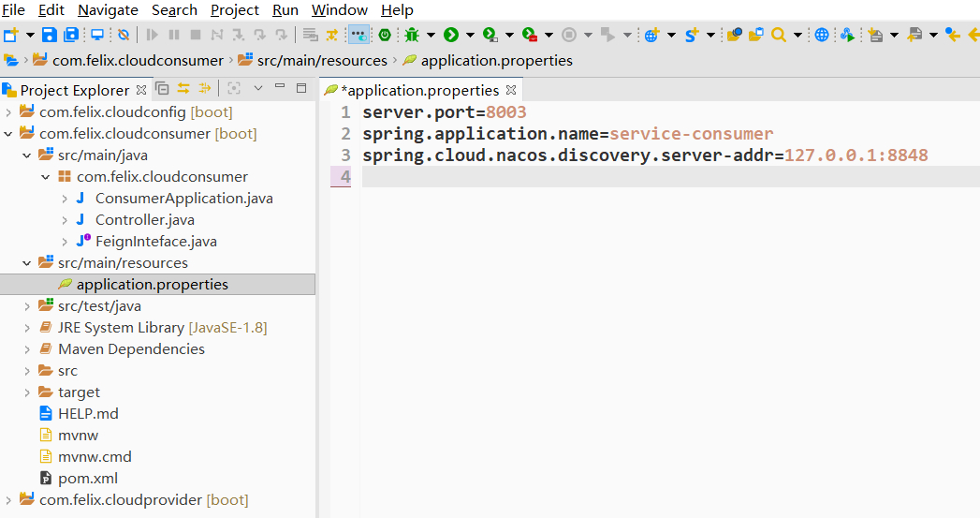Image resolution: width=980 pixels, height=518 pixels.
Task: Open the Navigate menu
Action: pyautogui.click(x=109, y=10)
